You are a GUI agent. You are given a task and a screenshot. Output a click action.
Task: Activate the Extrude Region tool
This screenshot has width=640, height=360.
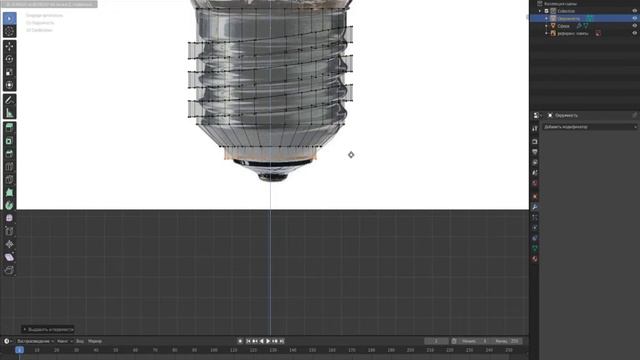9,128
